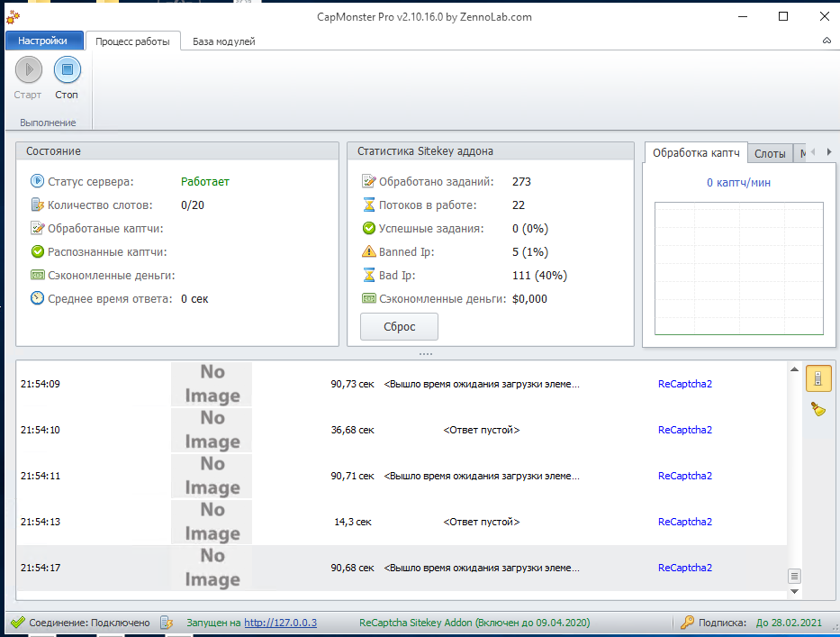Click the Среднее время ответа clock icon

[37, 298]
